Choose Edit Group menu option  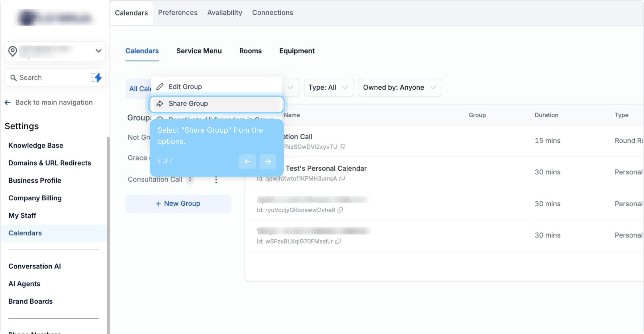[x=185, y=87]
